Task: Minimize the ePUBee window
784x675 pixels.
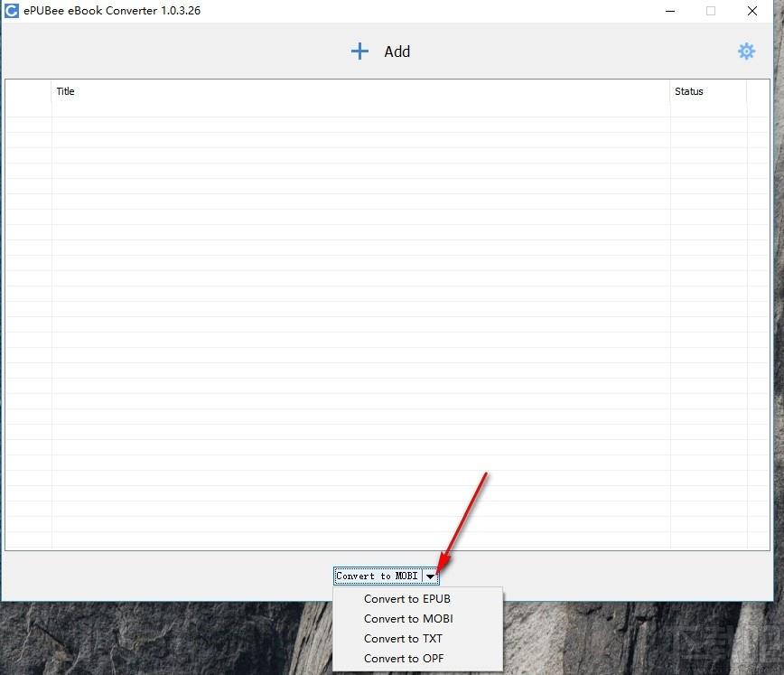Action: click(670, 11)
